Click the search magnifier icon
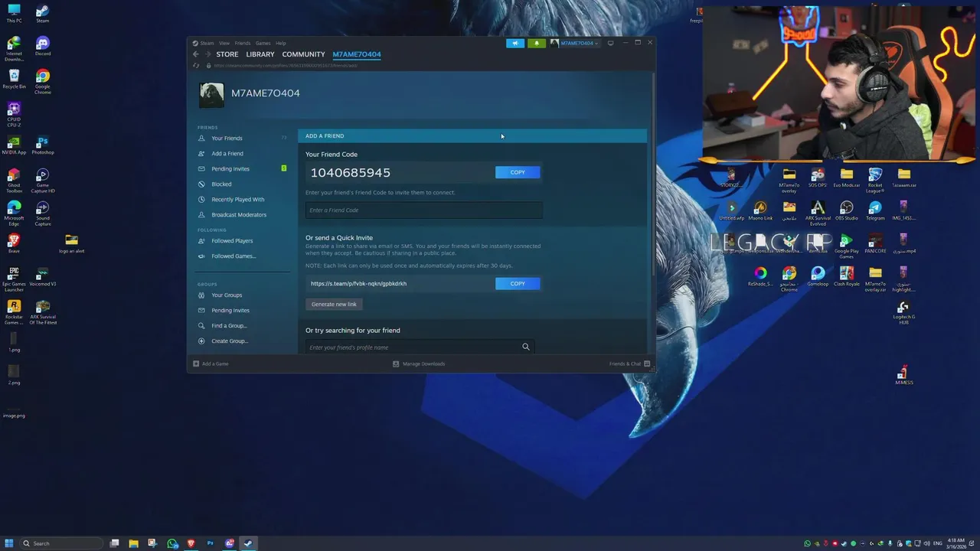The image size is (980, 551). [x=526, y=347]
